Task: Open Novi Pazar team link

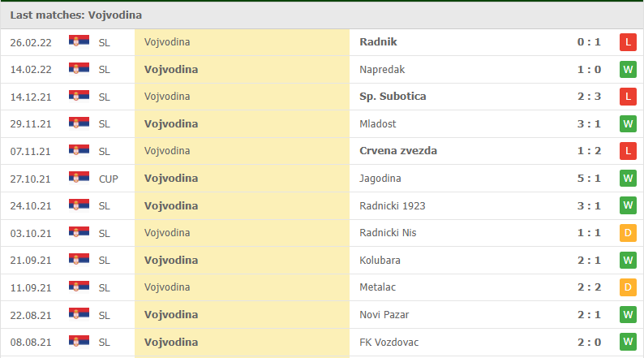Action: click(384, 315)
